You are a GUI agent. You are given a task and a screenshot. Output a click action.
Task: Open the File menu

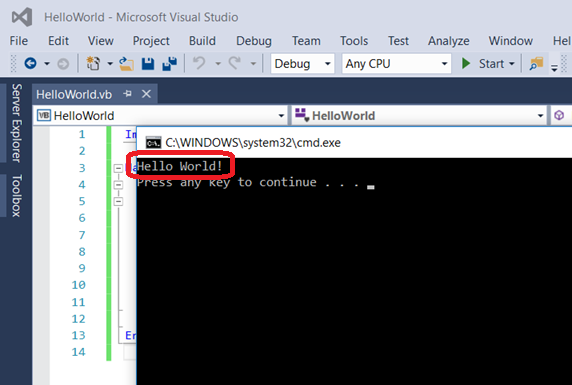click(x=19, y=41)
